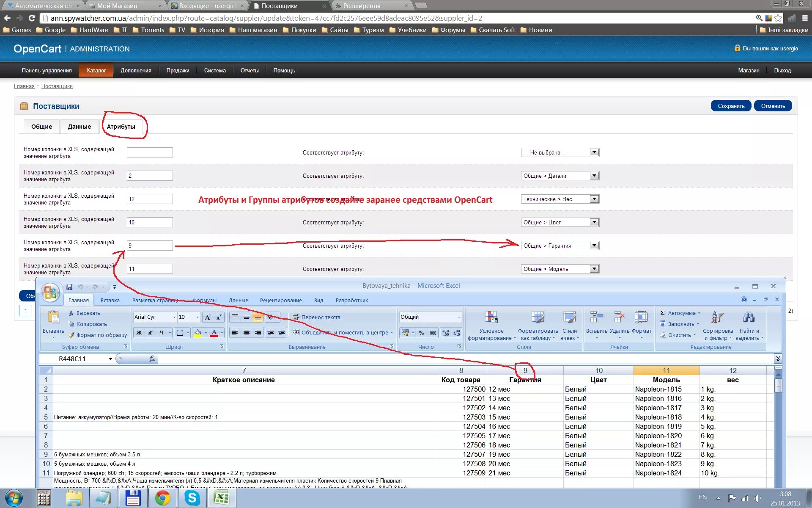Select the Данные tab in OpenCart navigation
The width and height of the screenshot is (812, 508).
click(x=79, y=127)
